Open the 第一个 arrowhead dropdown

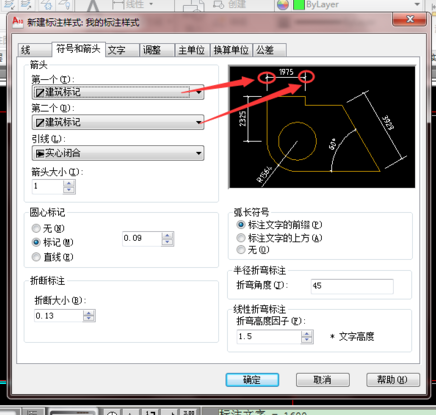118,92
